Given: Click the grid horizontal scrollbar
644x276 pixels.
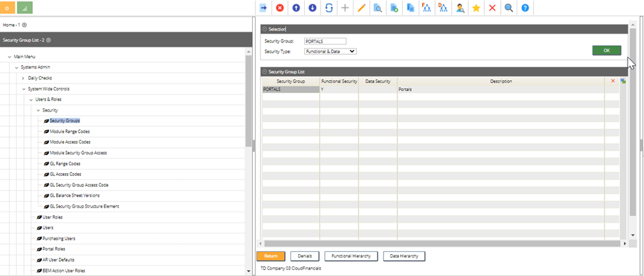Looking at the screenshot, I should pos(441,244).
